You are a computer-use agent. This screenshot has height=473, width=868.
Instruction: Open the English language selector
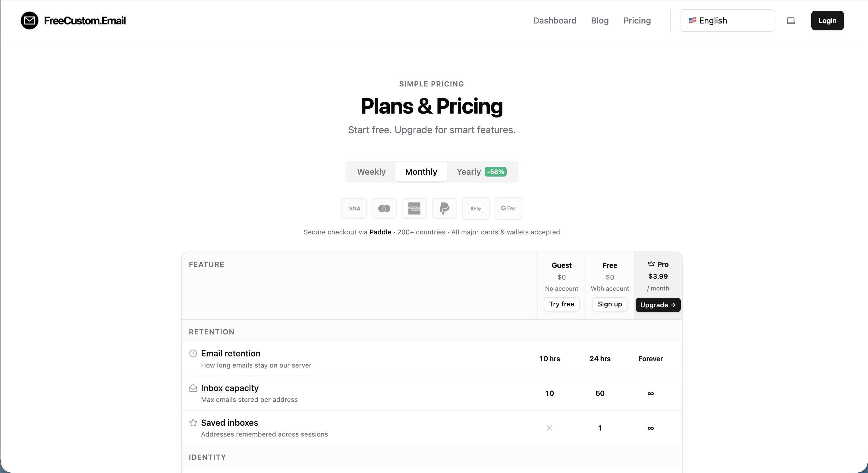coord(727,20)
